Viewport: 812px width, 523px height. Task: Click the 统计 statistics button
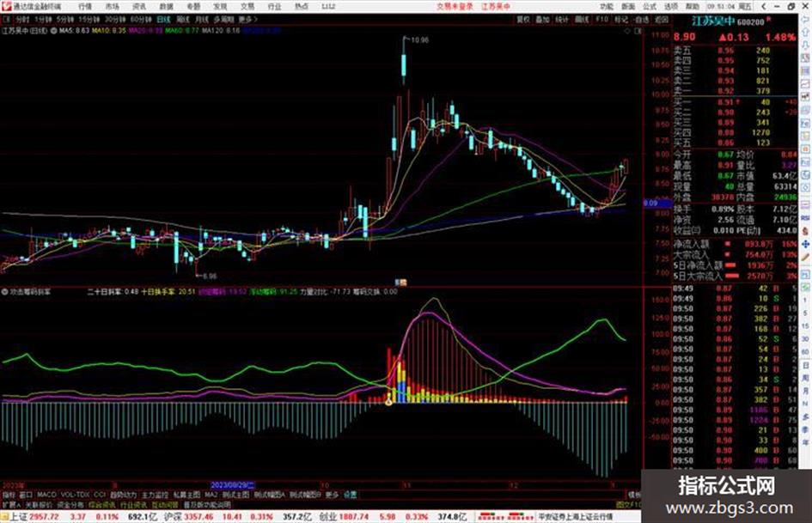(562, 20)
